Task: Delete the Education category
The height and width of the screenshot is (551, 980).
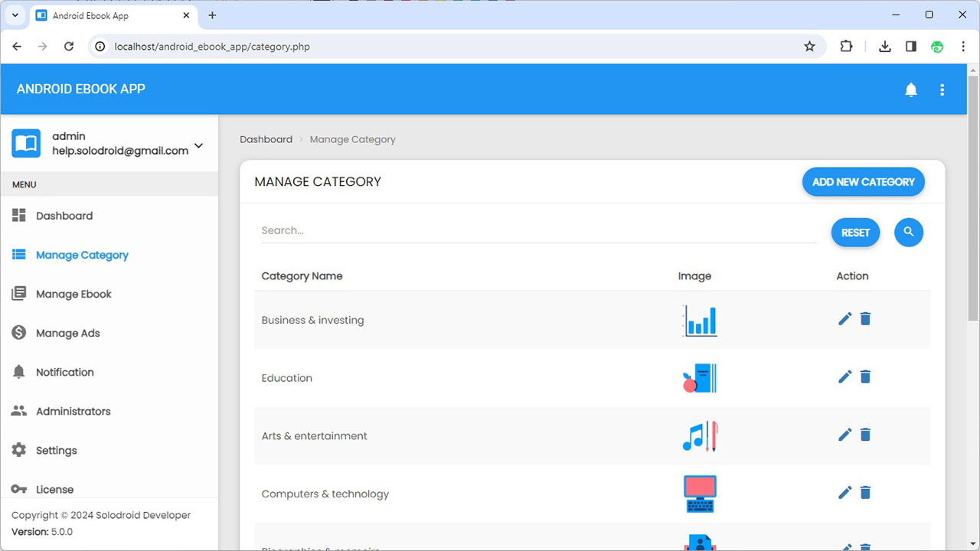Action: pos(865,377)
